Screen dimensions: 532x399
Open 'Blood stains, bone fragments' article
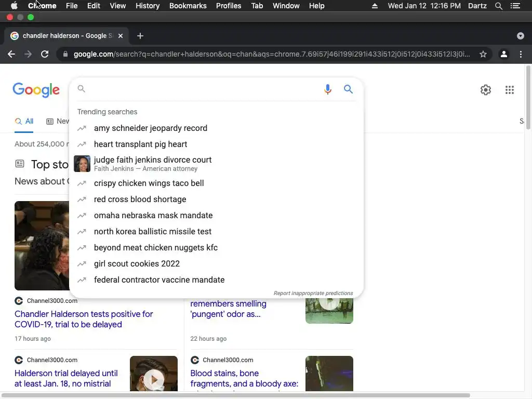pos(244,378)
